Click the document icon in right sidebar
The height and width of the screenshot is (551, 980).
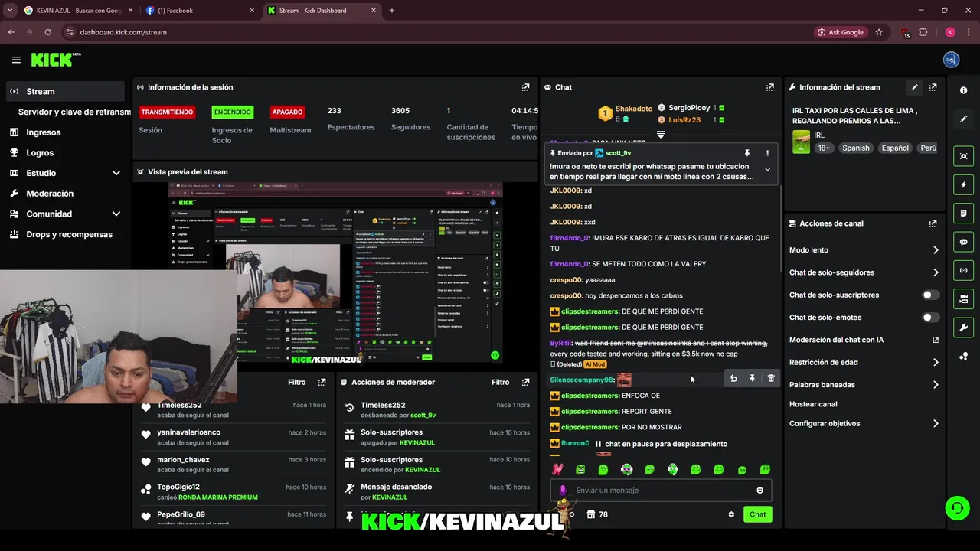[x=963, y=213]
